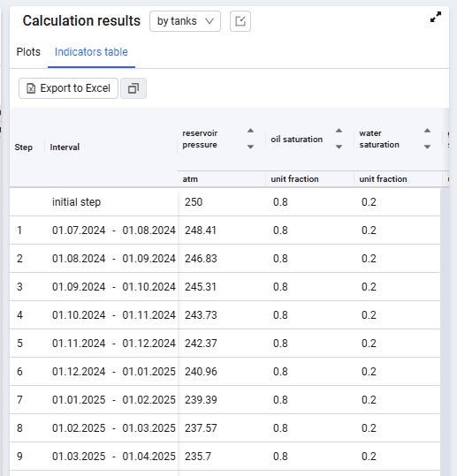Click the reservoir pressure column header
This screenshot has height=476, width=457.
(200, 139)
